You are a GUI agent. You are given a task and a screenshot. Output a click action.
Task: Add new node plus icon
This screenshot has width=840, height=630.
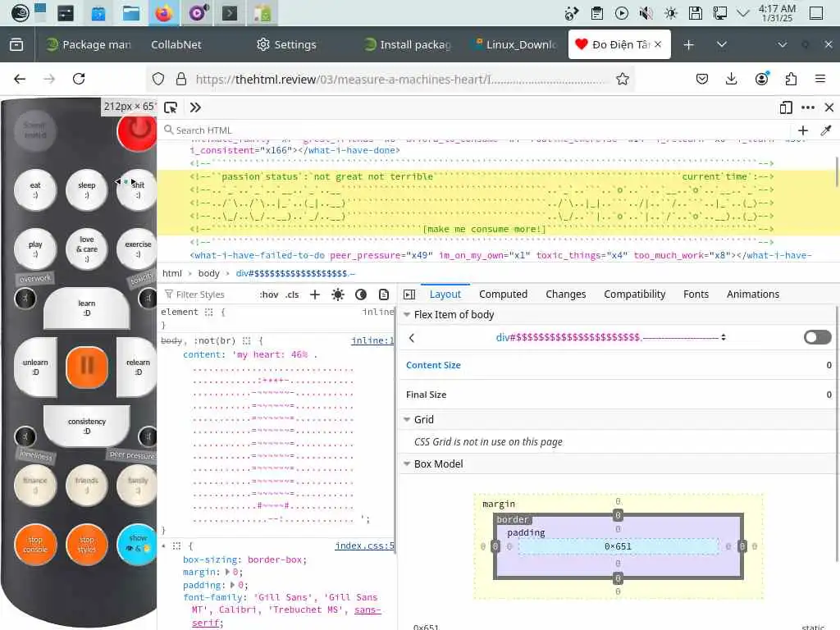[x=803, y=130]
